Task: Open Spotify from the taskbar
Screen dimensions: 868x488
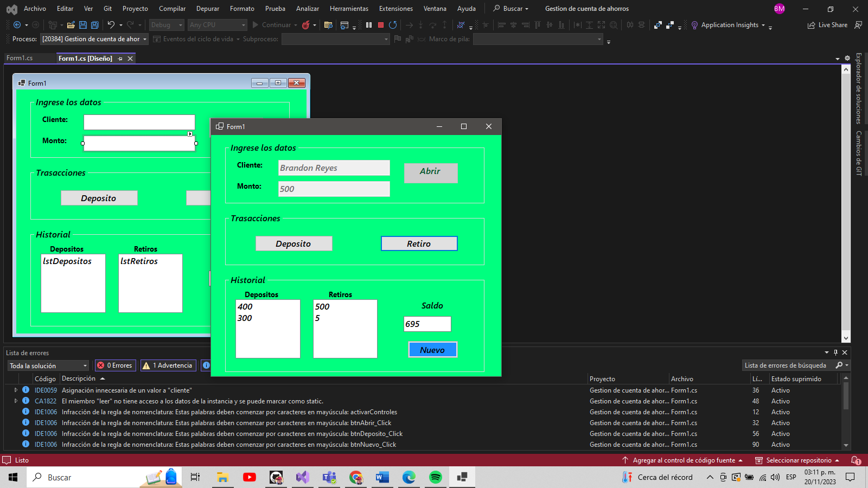Action: pos(435,477)
